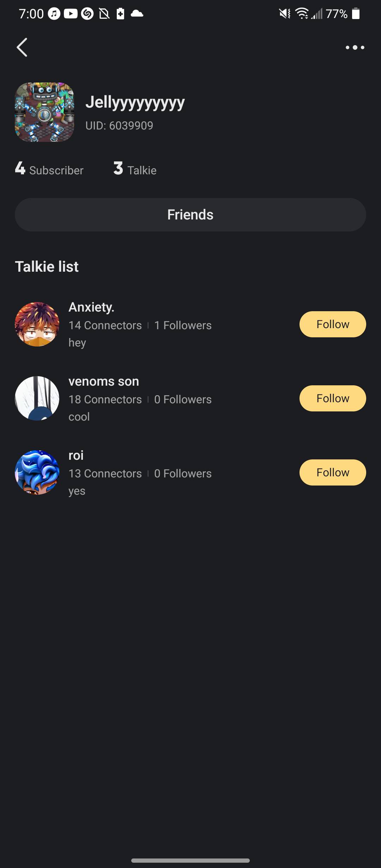The width and height of the screenshot is (381, 868).
Task: Tap Jellyyyyyyyyy's profile avatar
Action: pyautogui.click(x=44, y=112)
